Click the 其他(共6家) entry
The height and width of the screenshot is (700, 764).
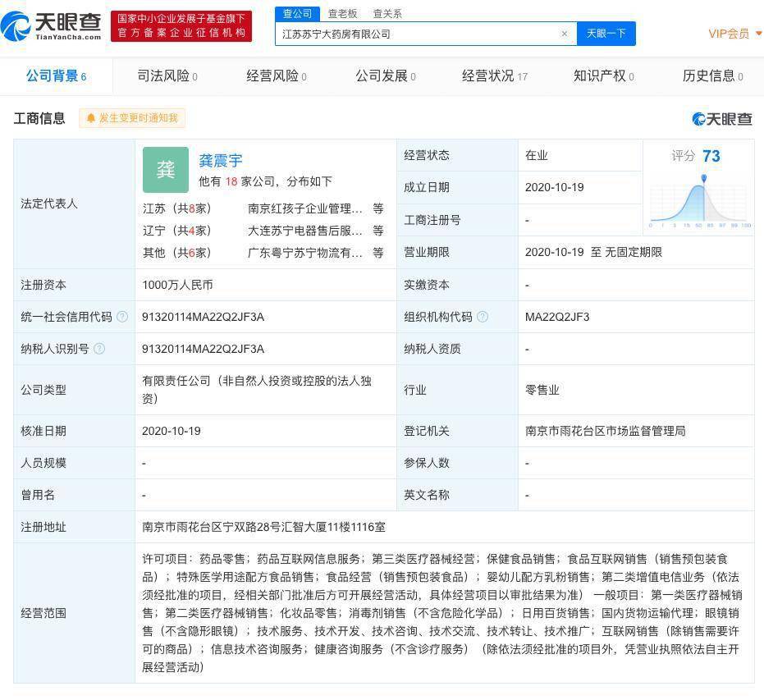click(x=177, y=253)
